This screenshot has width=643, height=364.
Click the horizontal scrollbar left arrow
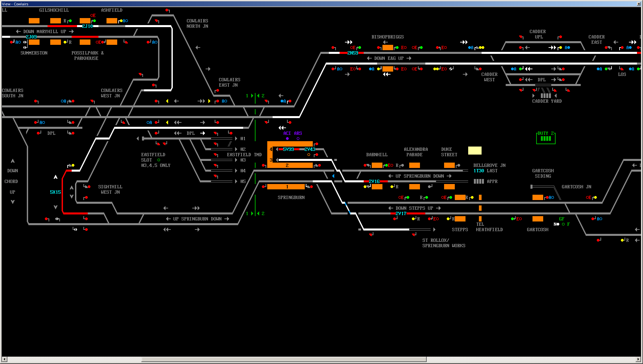(4, 359)
